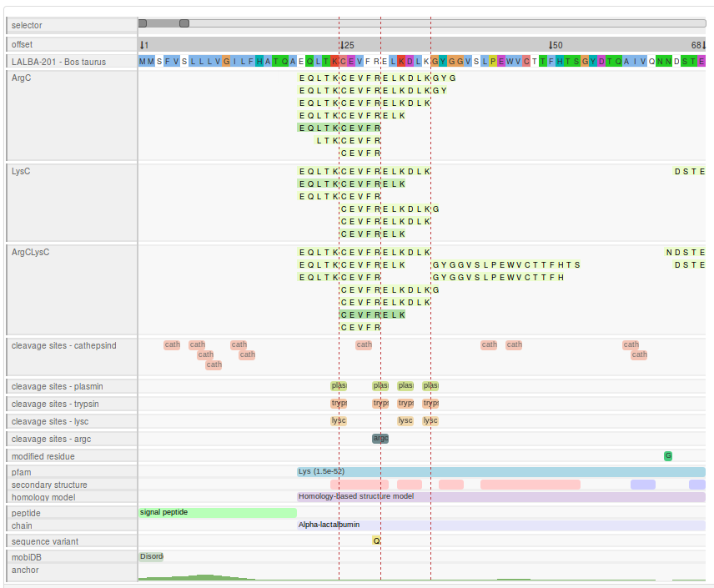Click the offset 25 position marker
Image resolution: width=714 pixels, height=588 pixels.
[x=346, y=45]
